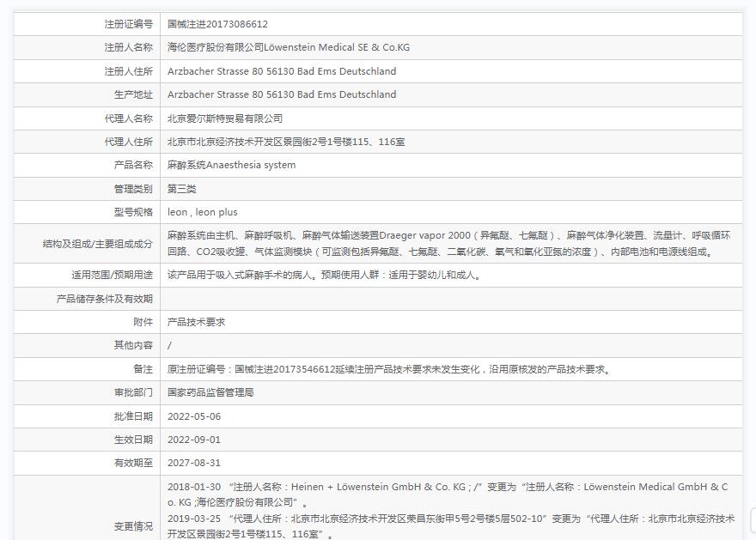
Task: Click the 代理人名称 label
Action: click(x=128, y=118)
